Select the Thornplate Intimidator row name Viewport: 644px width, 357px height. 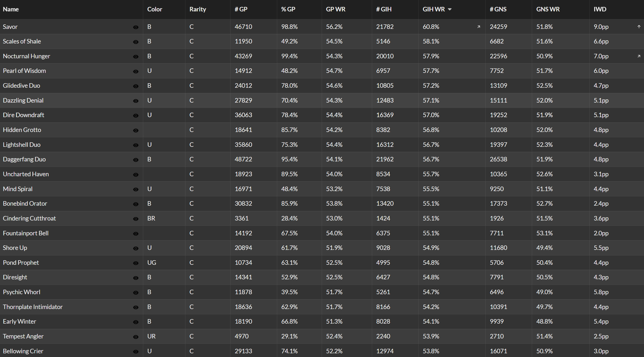[x=33, y=307]
